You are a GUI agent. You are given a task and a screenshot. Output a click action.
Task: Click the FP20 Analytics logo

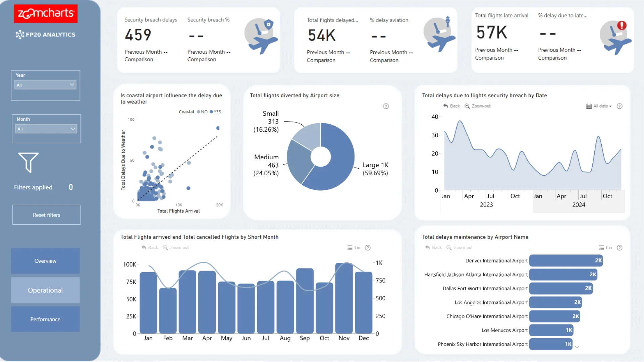point(46,35)
